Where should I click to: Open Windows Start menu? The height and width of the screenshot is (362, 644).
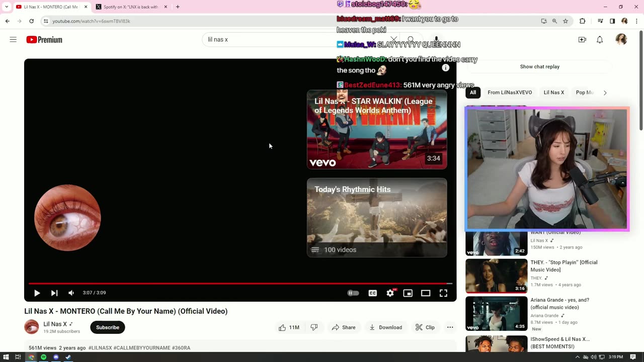[6, 357]
